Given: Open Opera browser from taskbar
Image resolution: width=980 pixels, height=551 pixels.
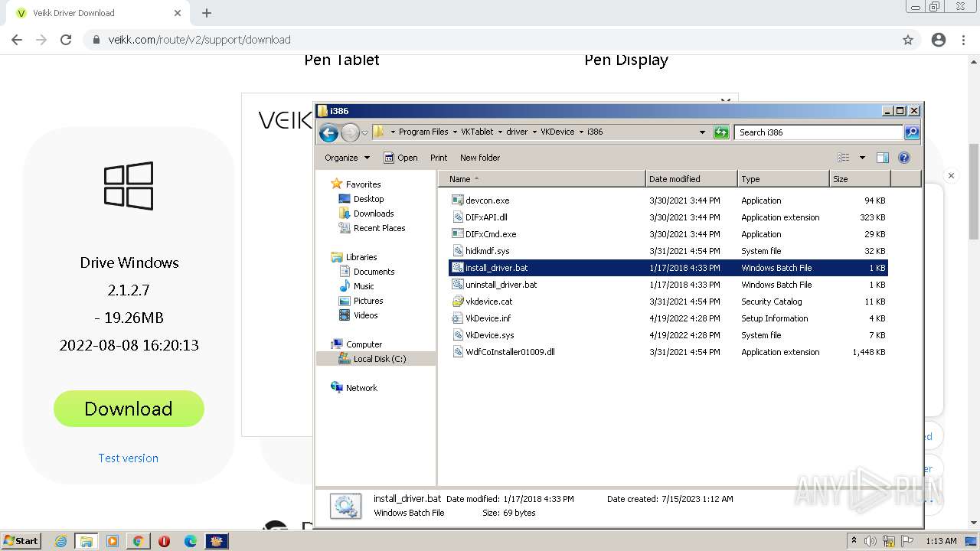Looking at the screenshot, I should [x=164, y=541].
